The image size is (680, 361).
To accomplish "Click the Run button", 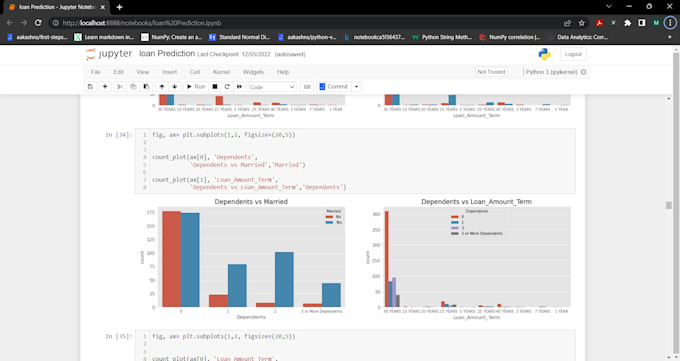I will click(196, 87).
